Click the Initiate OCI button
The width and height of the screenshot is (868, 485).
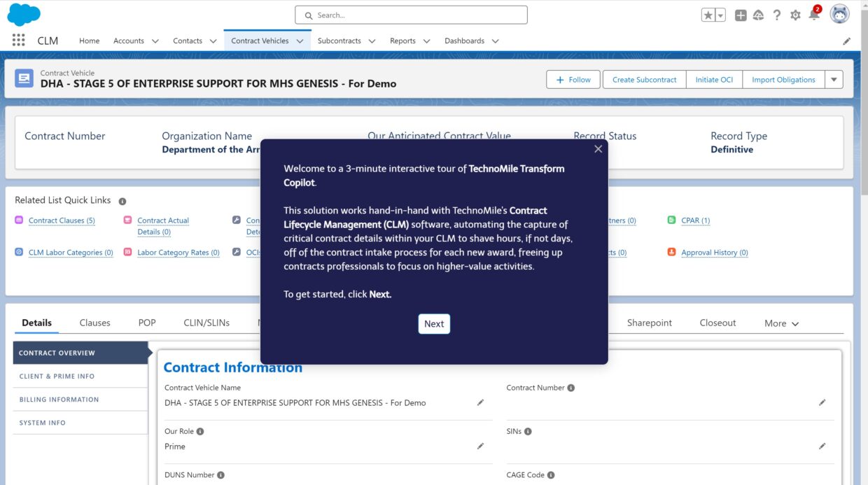(x=714, y=80)
